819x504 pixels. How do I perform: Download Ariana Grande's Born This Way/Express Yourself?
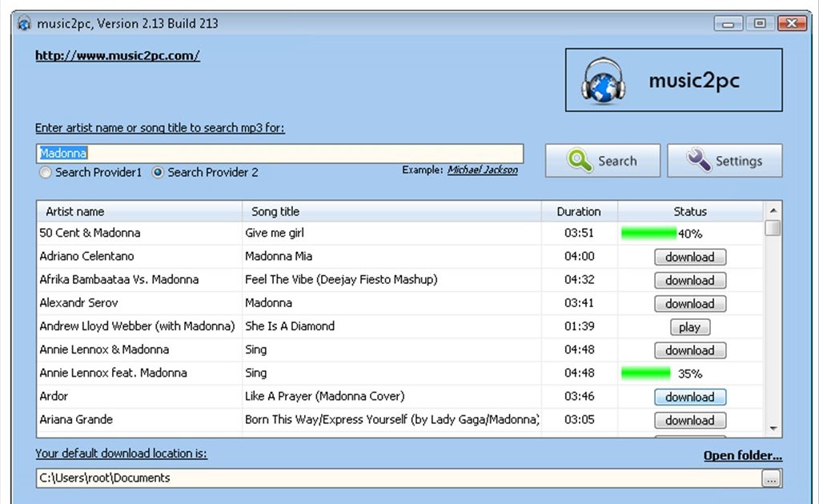(690, 421)
